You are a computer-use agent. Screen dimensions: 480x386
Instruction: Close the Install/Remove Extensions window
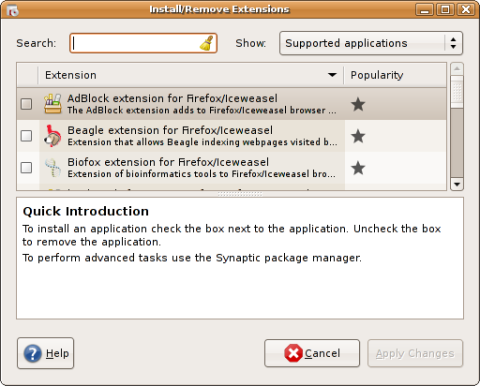(466, 10)
